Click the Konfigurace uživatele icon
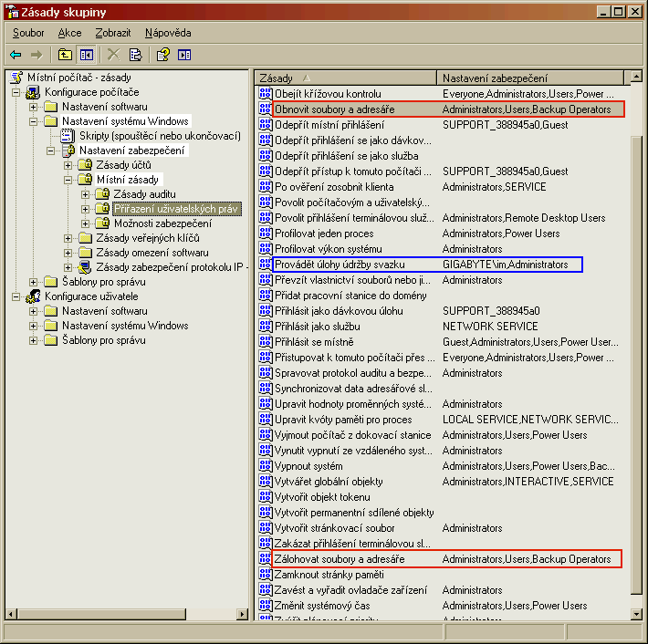648x644 pixels. point(33,296)
